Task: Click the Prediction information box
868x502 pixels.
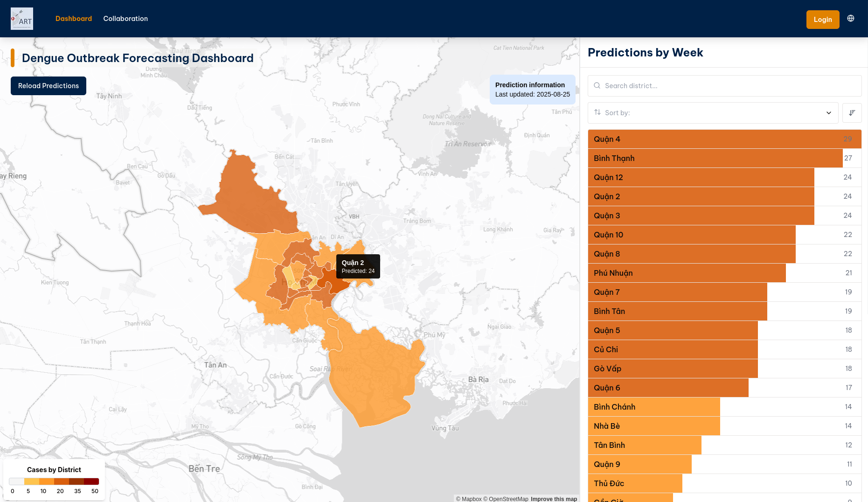Action: [x=532, y=90]
